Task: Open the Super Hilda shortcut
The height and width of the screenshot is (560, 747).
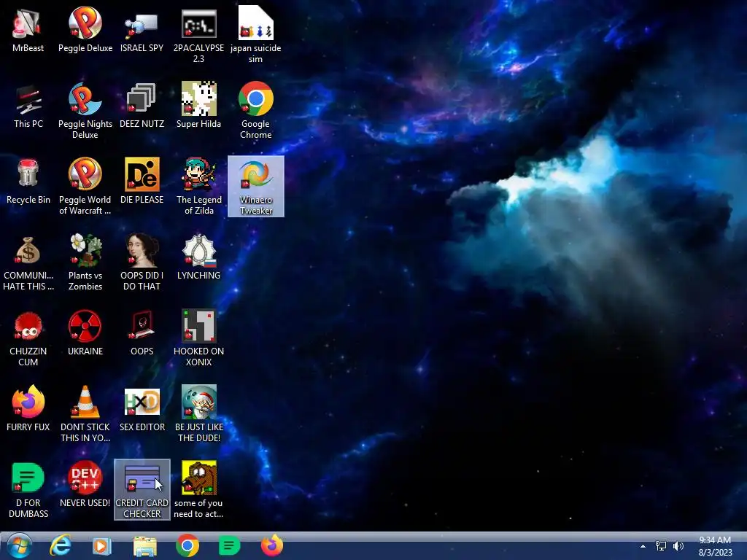Action: click(x=198, y=106)
